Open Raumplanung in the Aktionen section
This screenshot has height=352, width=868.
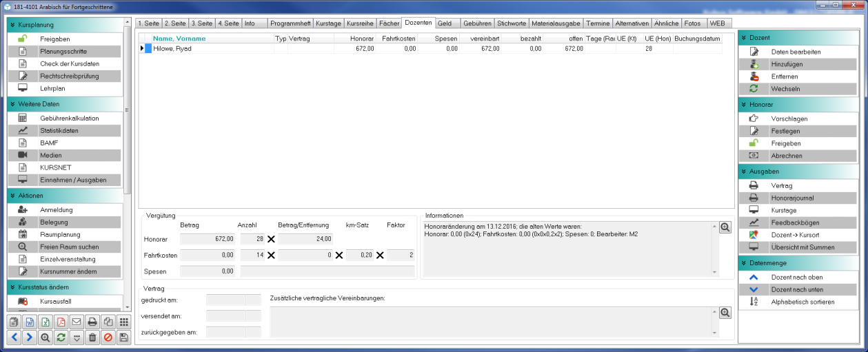click(65, 234)
